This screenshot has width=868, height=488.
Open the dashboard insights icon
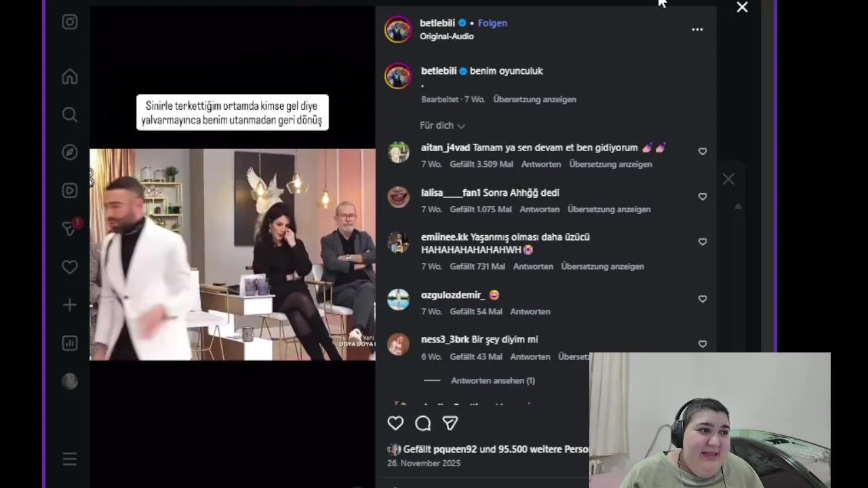[70, 343]
